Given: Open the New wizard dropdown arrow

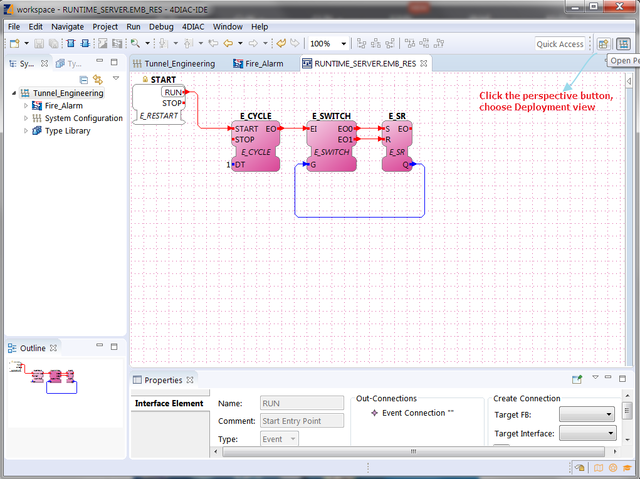Looking at the screenshot, I should point(27,43).
